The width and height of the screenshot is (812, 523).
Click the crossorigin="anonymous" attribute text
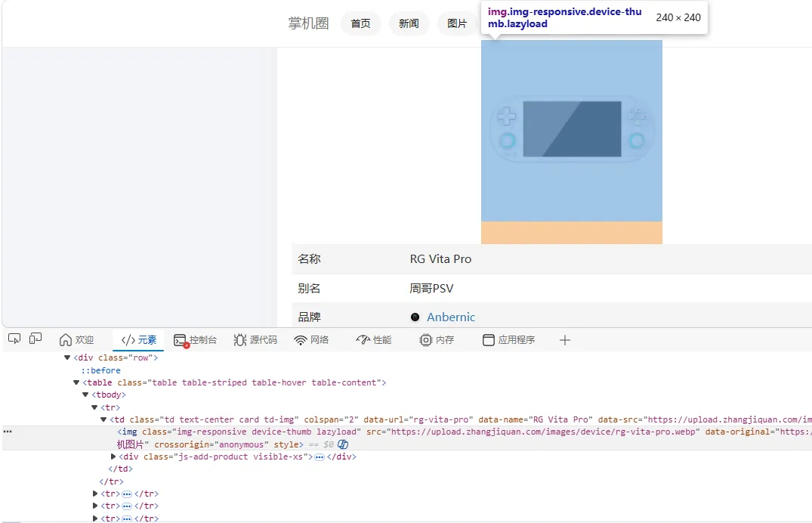click(211, 444)
